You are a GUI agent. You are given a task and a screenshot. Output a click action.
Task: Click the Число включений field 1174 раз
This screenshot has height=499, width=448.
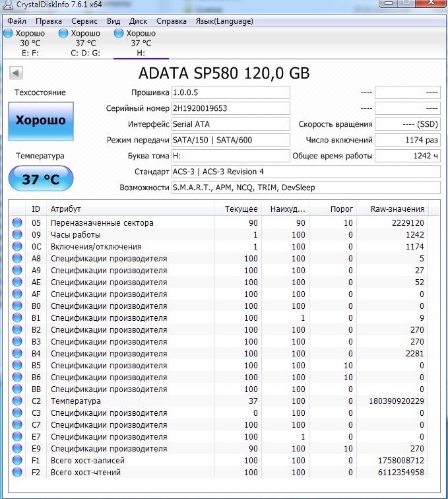click(408, 140)
